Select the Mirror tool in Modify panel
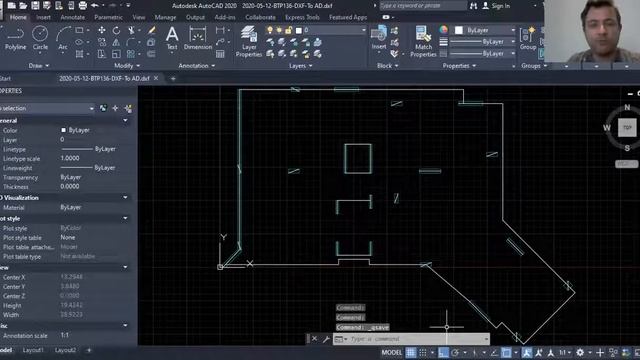Screen dimensions: 640x360 (x=116, y=42)
